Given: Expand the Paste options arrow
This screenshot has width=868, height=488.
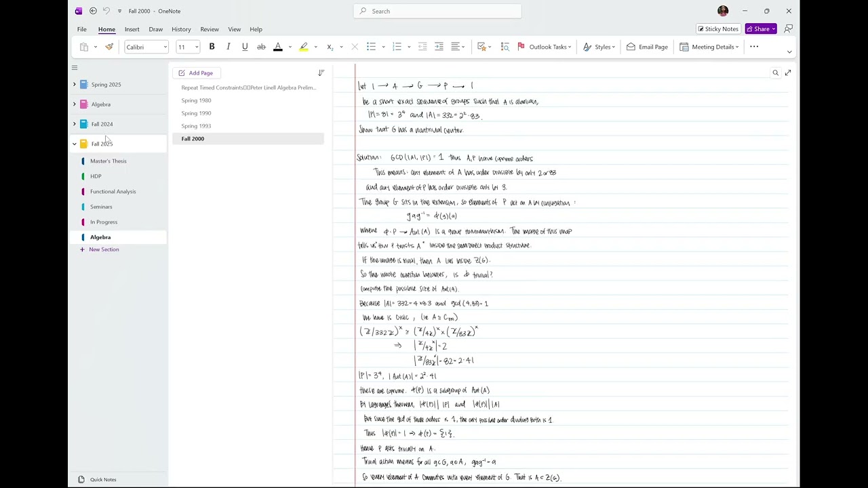Looking at the screenshot, I should tap(96, 47).
